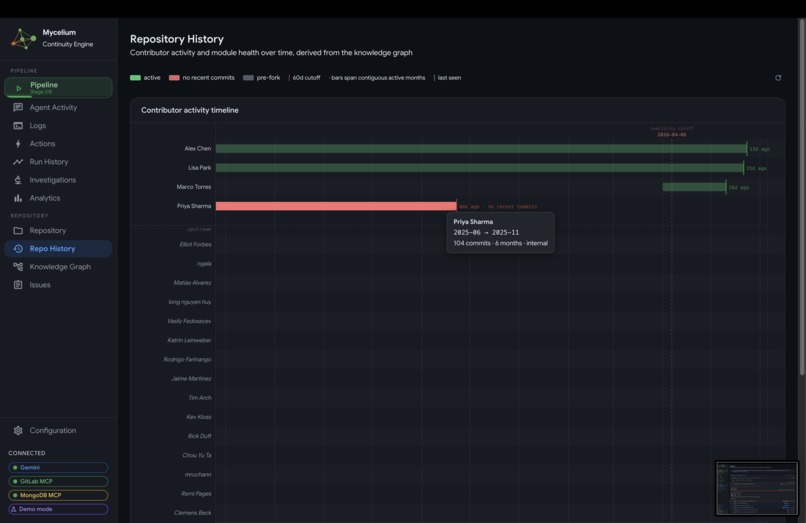
Task: Click the Gemini connection badge
Action: click(58, 467)
